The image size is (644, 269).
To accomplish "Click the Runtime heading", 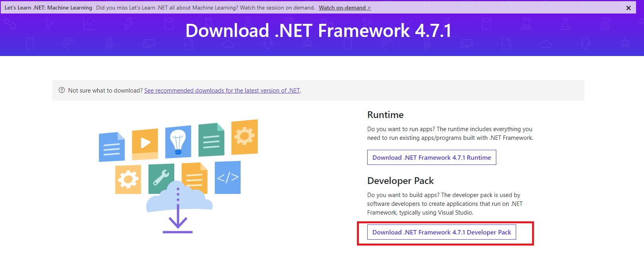I will click(x=386, y=115).
